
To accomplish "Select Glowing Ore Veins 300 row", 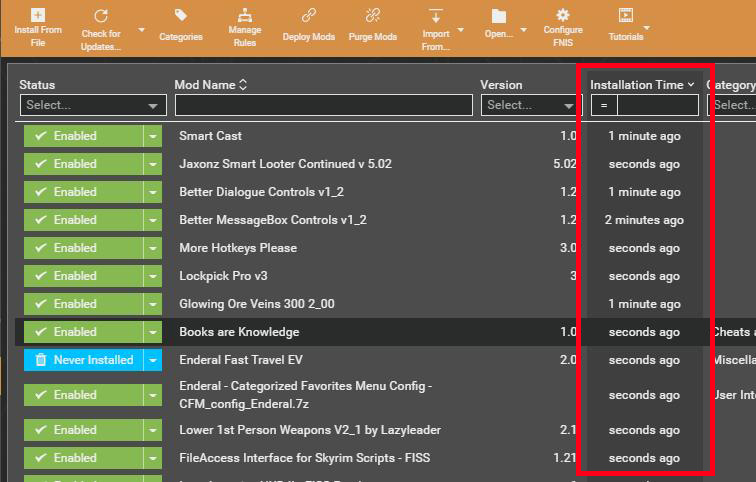I will tap(257, 304).
